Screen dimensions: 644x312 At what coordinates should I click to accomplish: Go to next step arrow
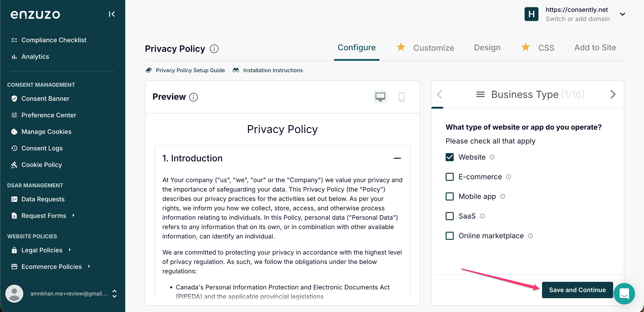tap(613, 94)
